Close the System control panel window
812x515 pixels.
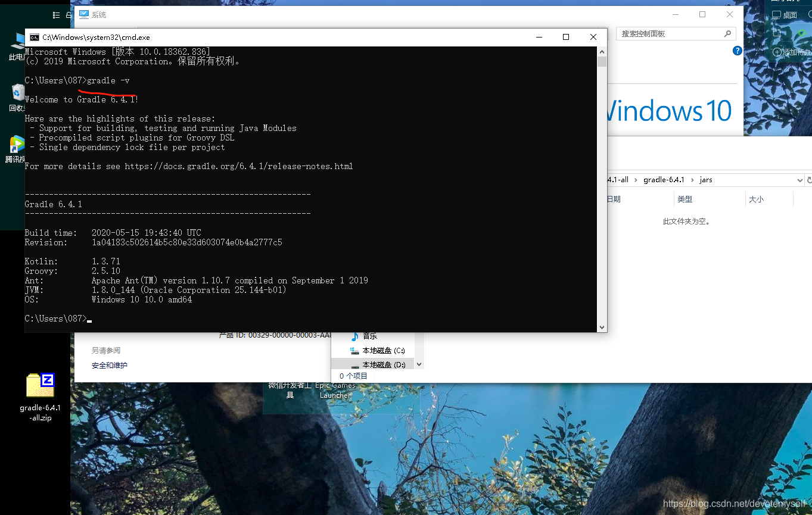[x=730, y=14]
